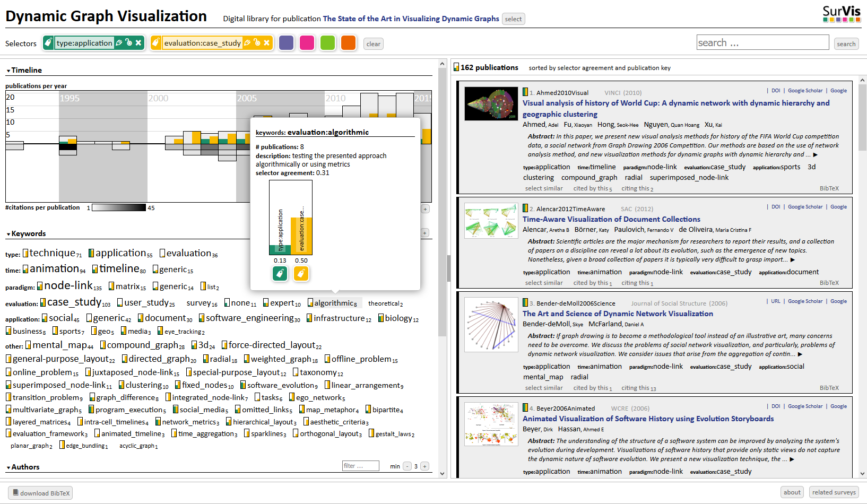Select the social application keyword
The image size is (867, 504).
pyautogui.click(x=60, y=318)
